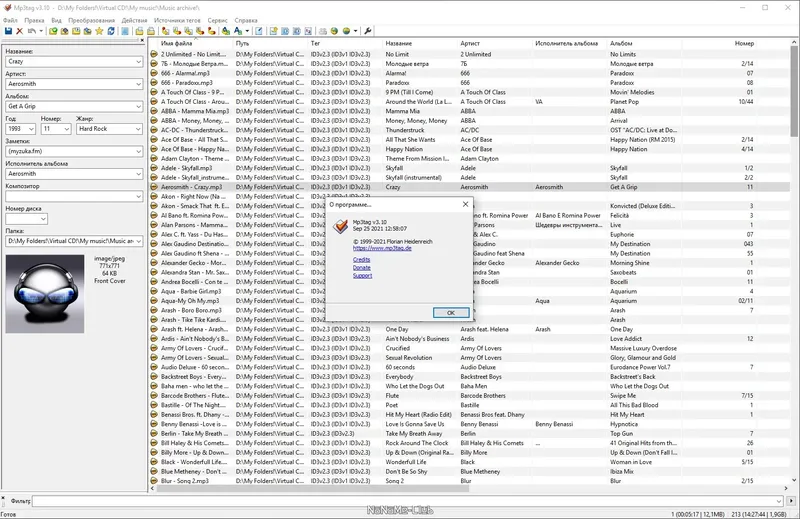The width and height of the screenshot is (800, 519).
Task: Expand the Композитор dropdown
Action: point(138,196)
